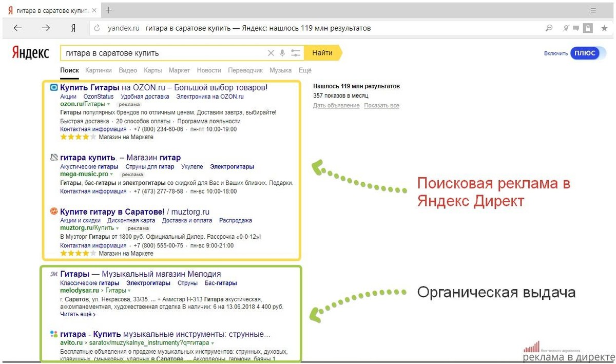
Task: Open the 'Электроника на OZON.ru' sitelink
Action: click(x=210, y=97)
